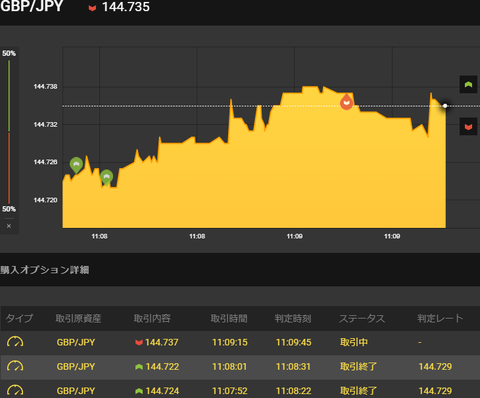The height and width of the screenshot is (398, 480).
Task: Click the green portion of sentiment bar
Action: (9, 96)
